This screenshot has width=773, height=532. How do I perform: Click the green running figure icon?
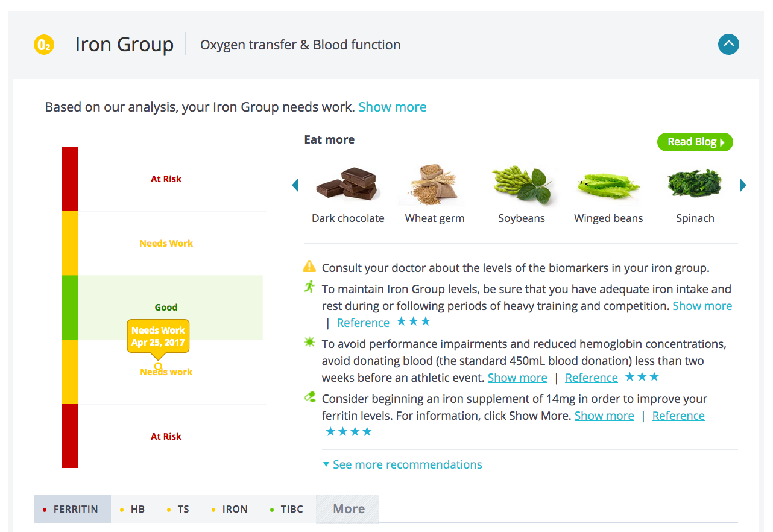pos(309,287)
